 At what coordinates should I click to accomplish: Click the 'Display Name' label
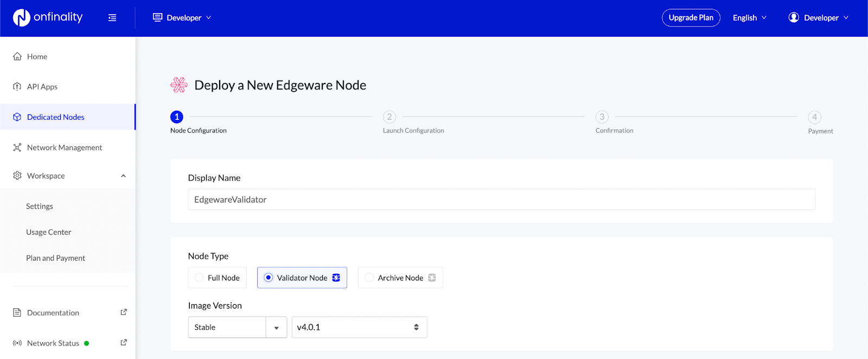click(x=214, y=178)
